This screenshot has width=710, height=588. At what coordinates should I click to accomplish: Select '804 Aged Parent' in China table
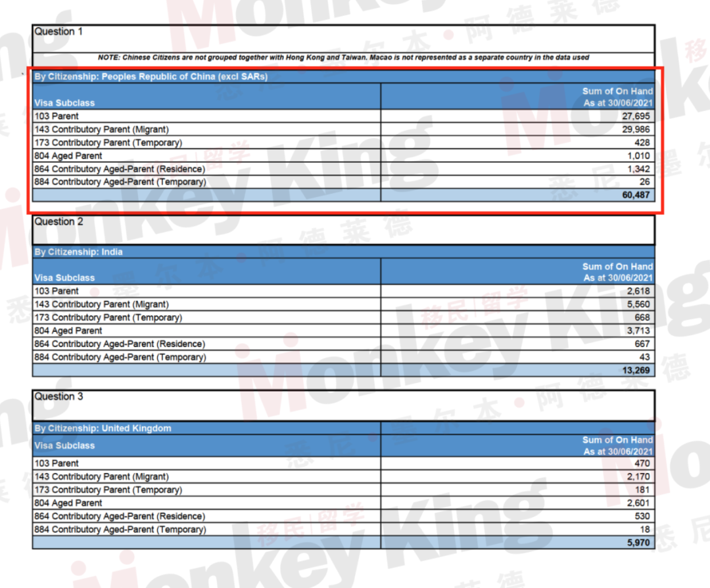pos(68,156)
